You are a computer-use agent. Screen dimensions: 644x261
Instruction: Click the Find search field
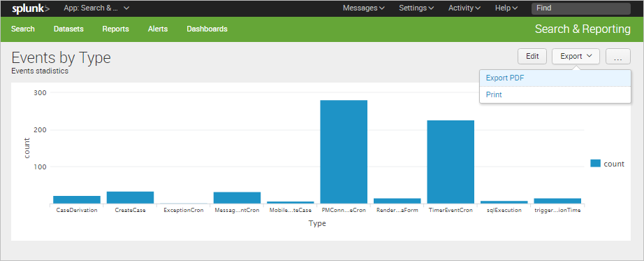coord(580,8)
